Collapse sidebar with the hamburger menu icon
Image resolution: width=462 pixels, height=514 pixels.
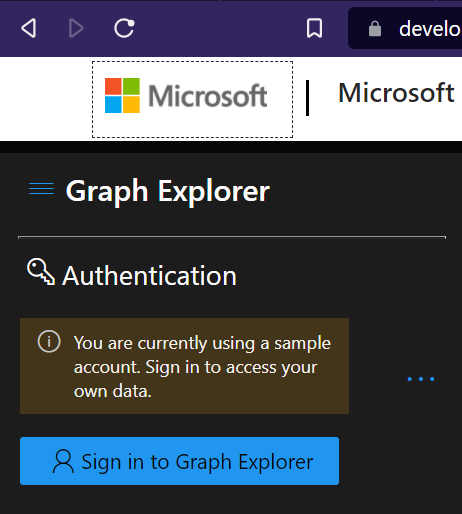pos(41,189)
